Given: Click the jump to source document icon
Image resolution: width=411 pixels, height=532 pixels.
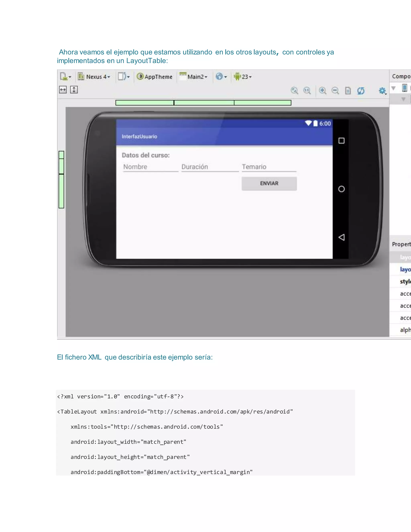Looking at the screenshot, I should pyautogui.click(x=348, y=91).
